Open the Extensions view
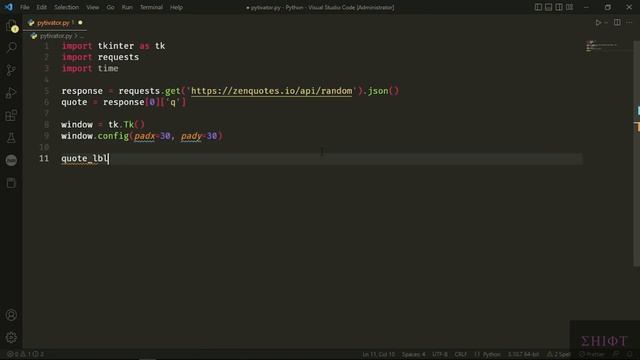640x360 pixels. pos(11,116)
